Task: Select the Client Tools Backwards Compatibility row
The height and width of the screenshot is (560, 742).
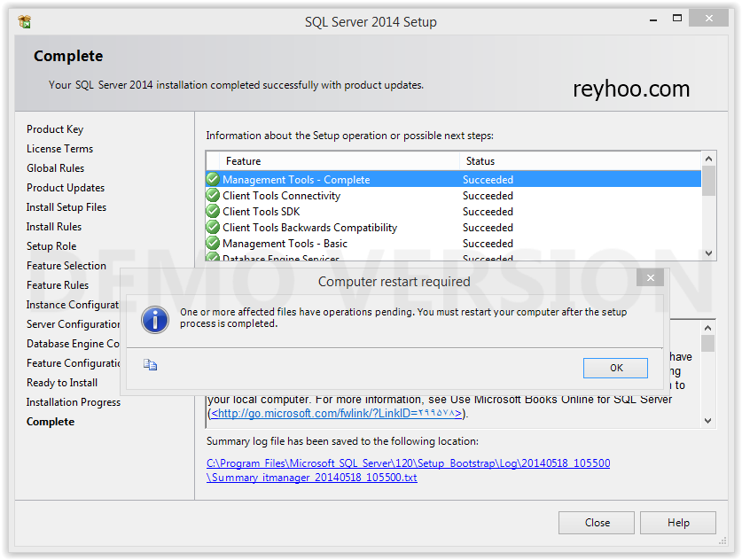Action: click(x=453, y=228)
